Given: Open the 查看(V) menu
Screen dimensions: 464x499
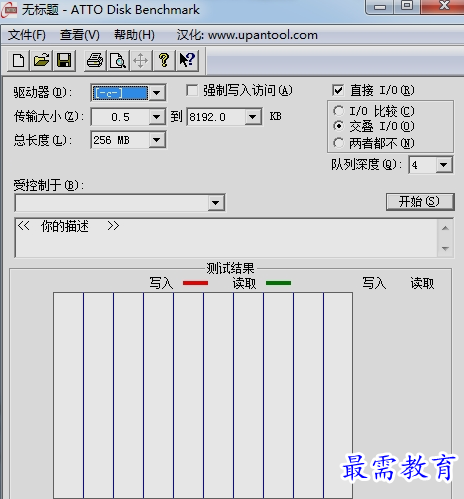Looking at the screenshot, I should pyautogui.click(x=80, y=35).
